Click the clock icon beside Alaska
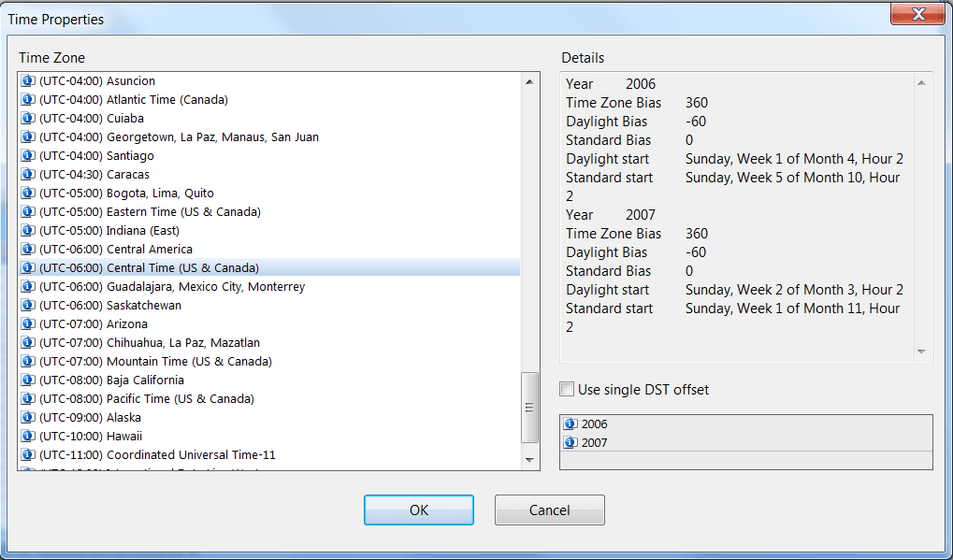Screen dimensions: 953x560 [27, 417]
